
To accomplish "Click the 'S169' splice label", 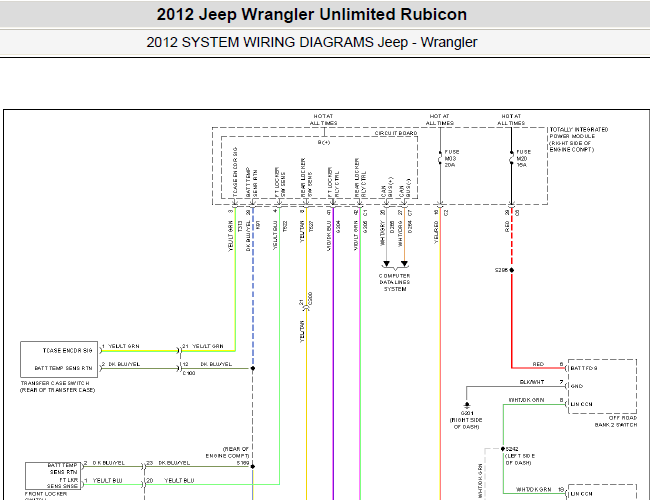I will (x=243, y=463).
